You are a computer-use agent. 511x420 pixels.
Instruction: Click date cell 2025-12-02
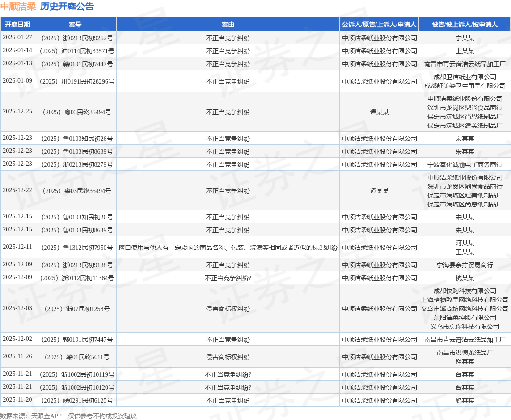[17, 339]
